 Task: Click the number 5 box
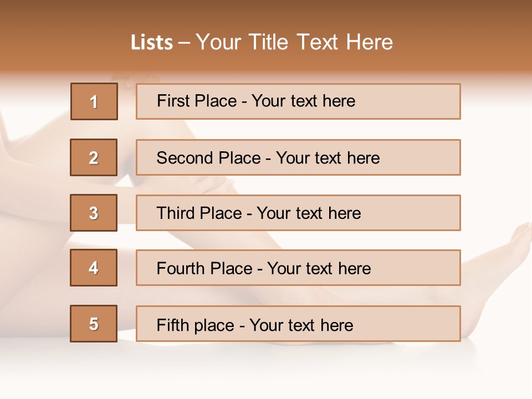(x=94, y=324)
